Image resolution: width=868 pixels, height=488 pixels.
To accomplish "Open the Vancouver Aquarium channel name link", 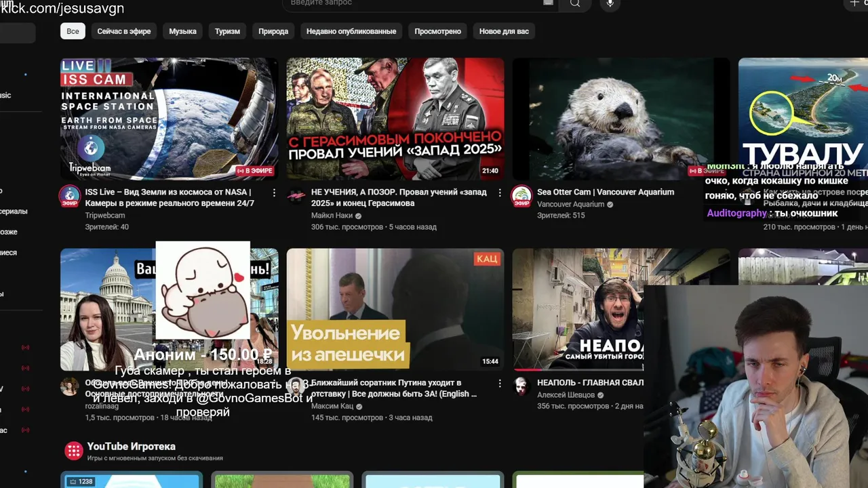I will tap(570, 204).
